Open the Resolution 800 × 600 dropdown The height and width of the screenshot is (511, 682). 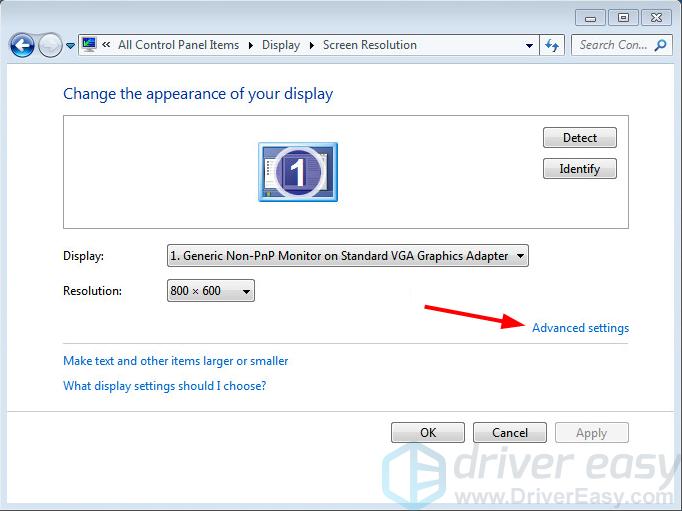(211, 291)
